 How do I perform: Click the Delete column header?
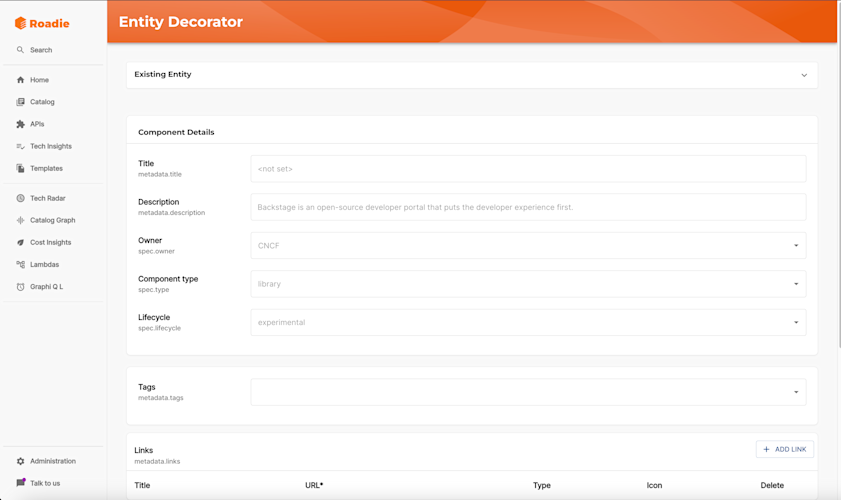pyautogui.click(x=772, y=485)
